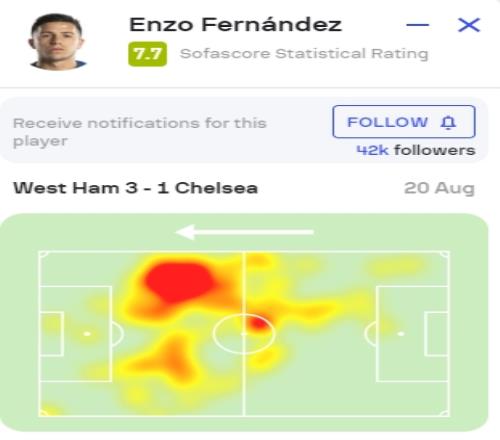Click the FOLLOW button

[404, 122]
